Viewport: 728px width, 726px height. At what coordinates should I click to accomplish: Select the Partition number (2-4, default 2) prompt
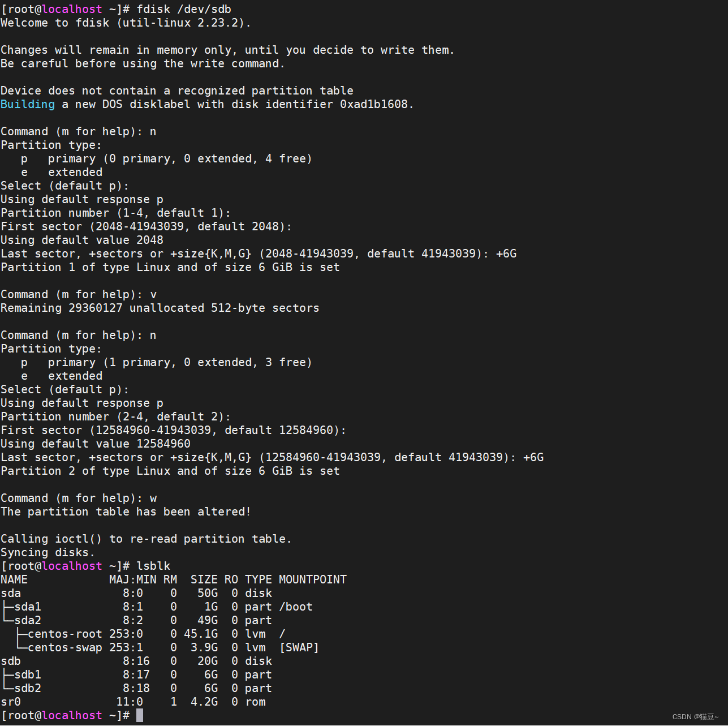click(x=115, y=416)
